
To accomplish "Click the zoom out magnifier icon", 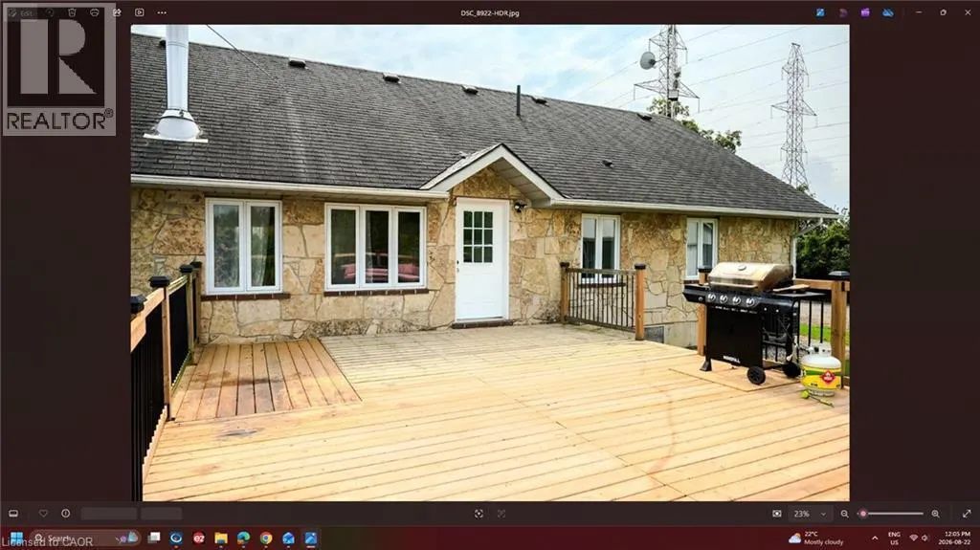I will coord(844,514).
